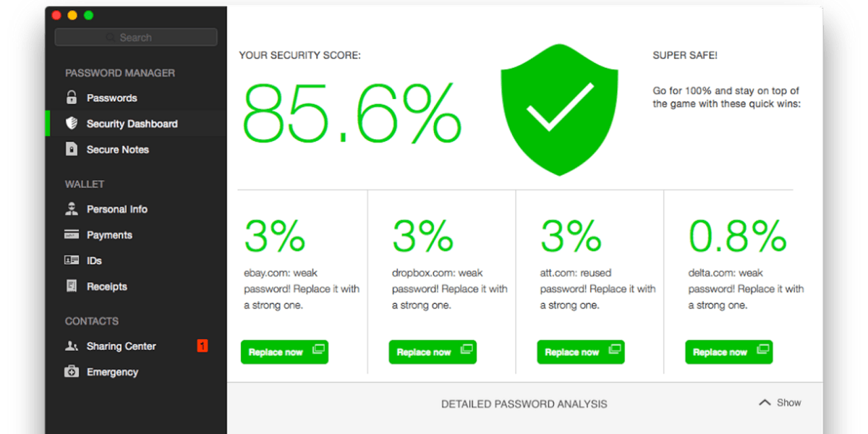The image size is (868, 434).
Task: Click the Passwords lock icon in sidebar
Action: click(72, 98)
